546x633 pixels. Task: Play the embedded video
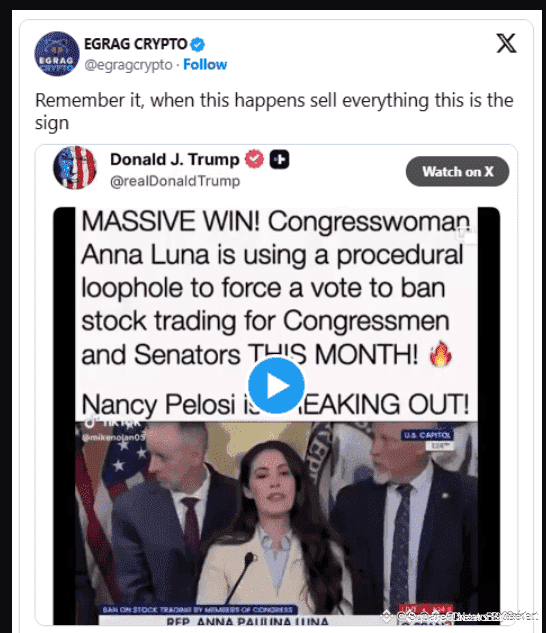click(x=276, y=386)
